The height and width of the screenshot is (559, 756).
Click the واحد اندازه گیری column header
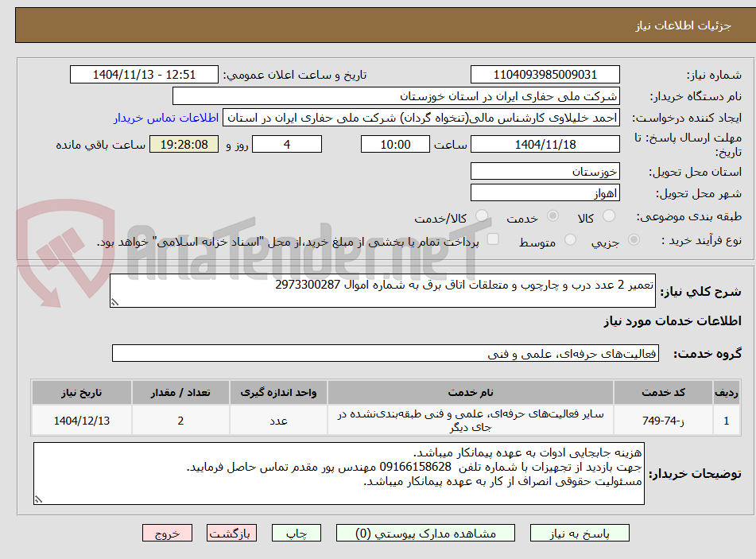pos(279,393)
